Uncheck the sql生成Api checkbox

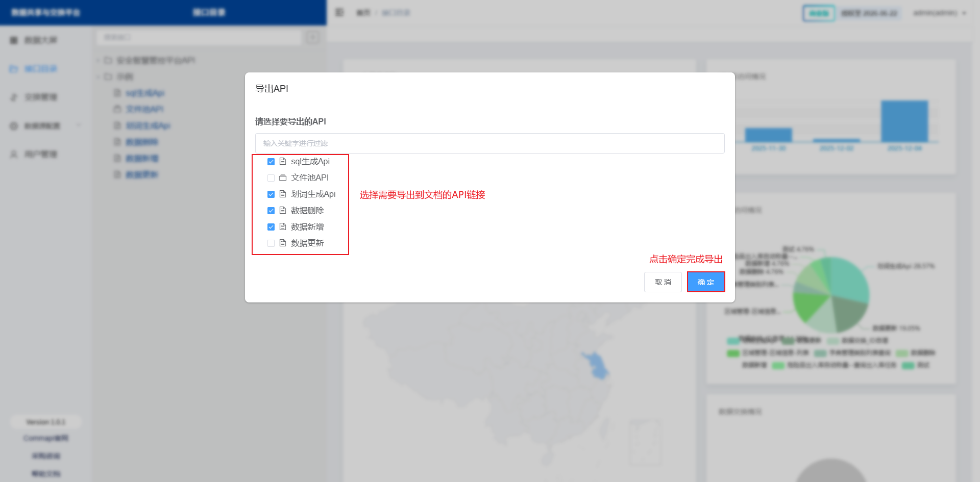coord(271,162)
